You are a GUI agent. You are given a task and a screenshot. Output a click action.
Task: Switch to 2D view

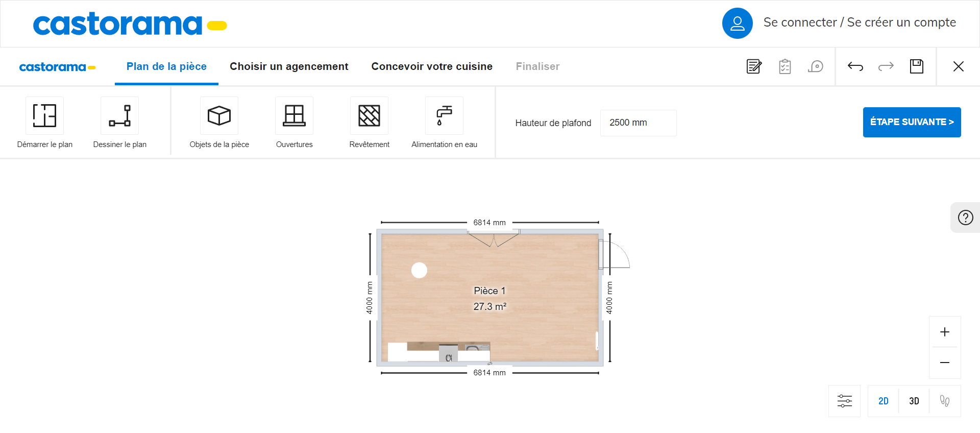coord(884,401)
